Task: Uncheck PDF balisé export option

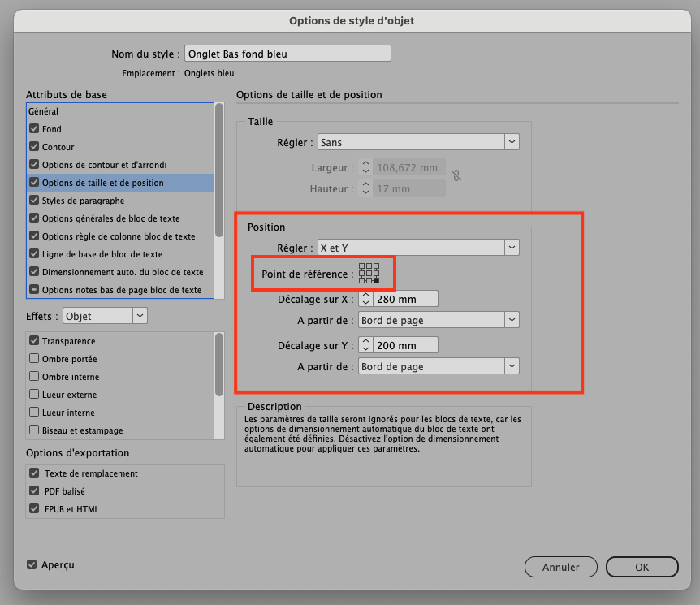Action: 34,490
